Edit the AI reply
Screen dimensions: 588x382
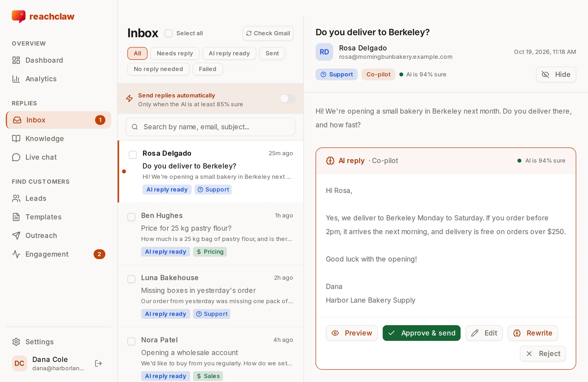484,333
